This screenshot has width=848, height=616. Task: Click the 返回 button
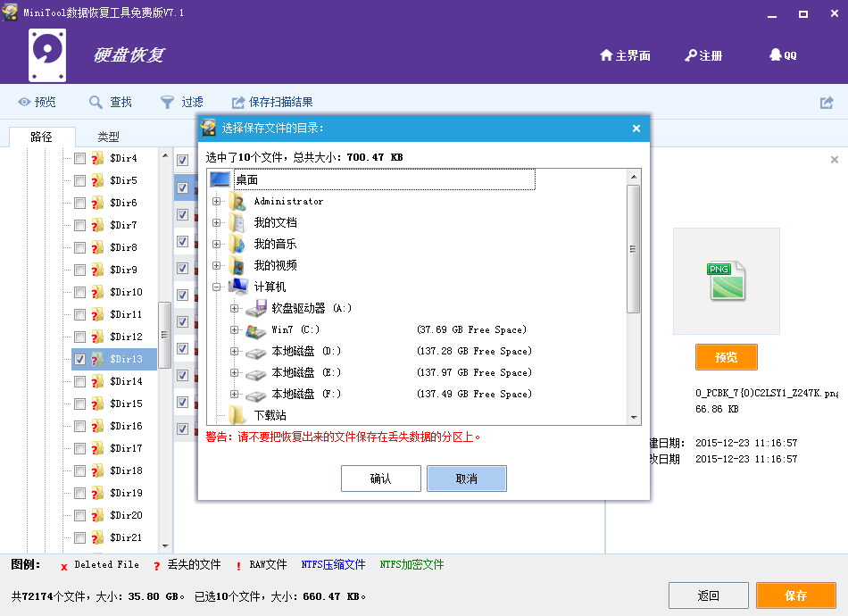coord(709,595)
